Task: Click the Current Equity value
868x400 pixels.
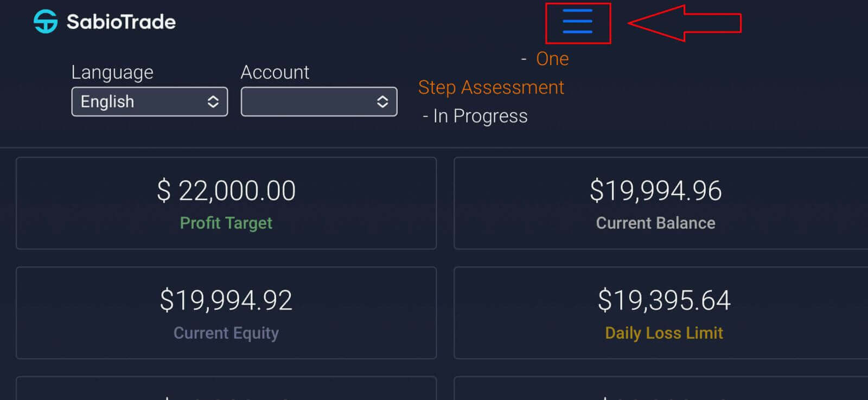Action: (x=226, y=300)
